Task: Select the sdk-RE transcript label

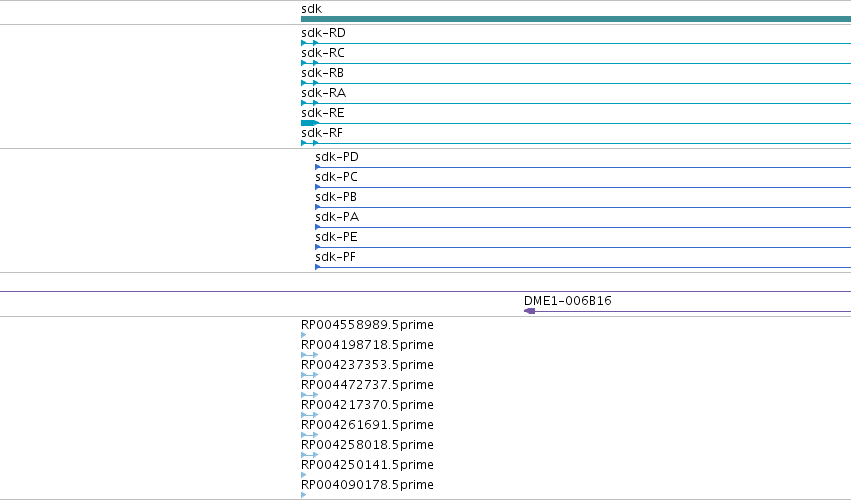Action: (323, 113)
